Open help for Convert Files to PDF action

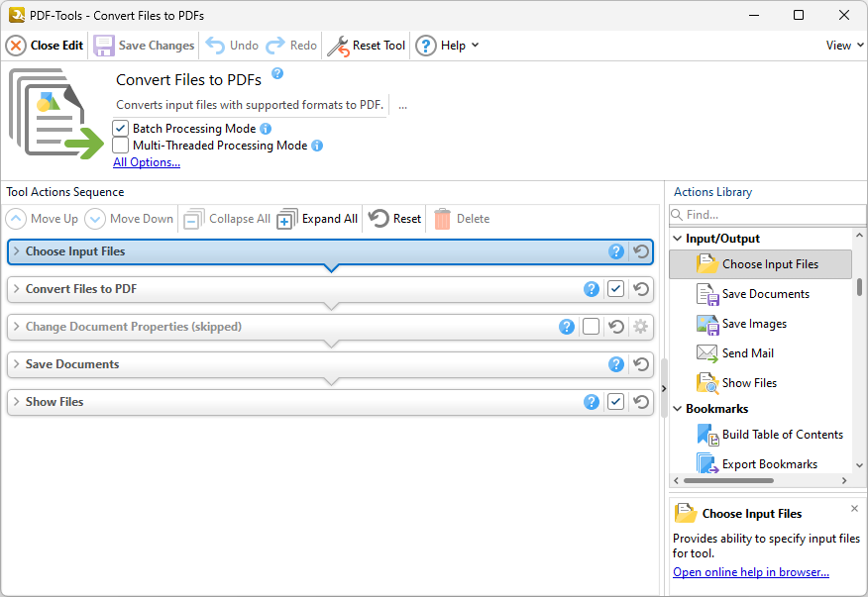click(592, 289)
